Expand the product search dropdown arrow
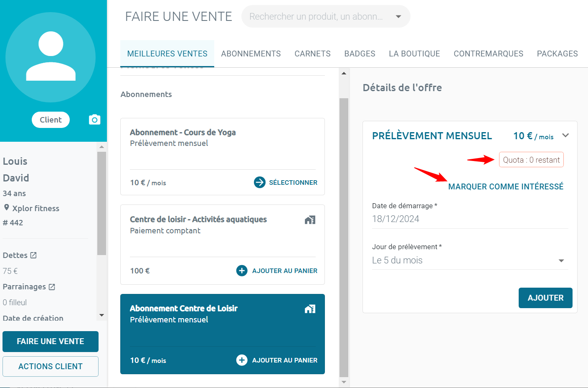The image size is (588, 388). (398, 17)
